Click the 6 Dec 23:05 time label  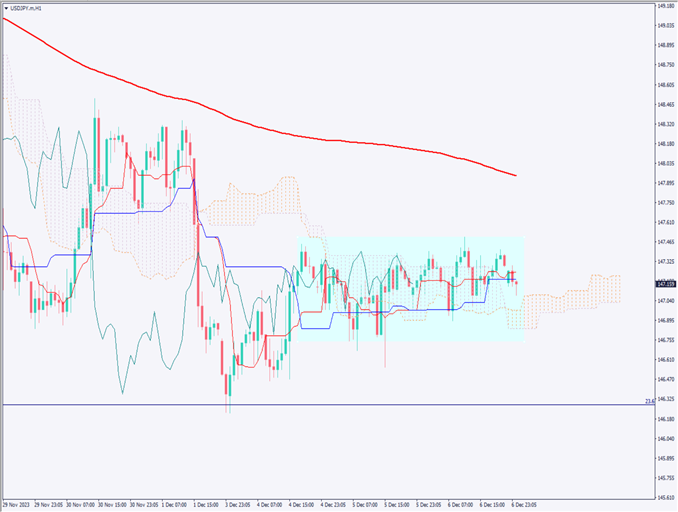(x=523, y=505)
